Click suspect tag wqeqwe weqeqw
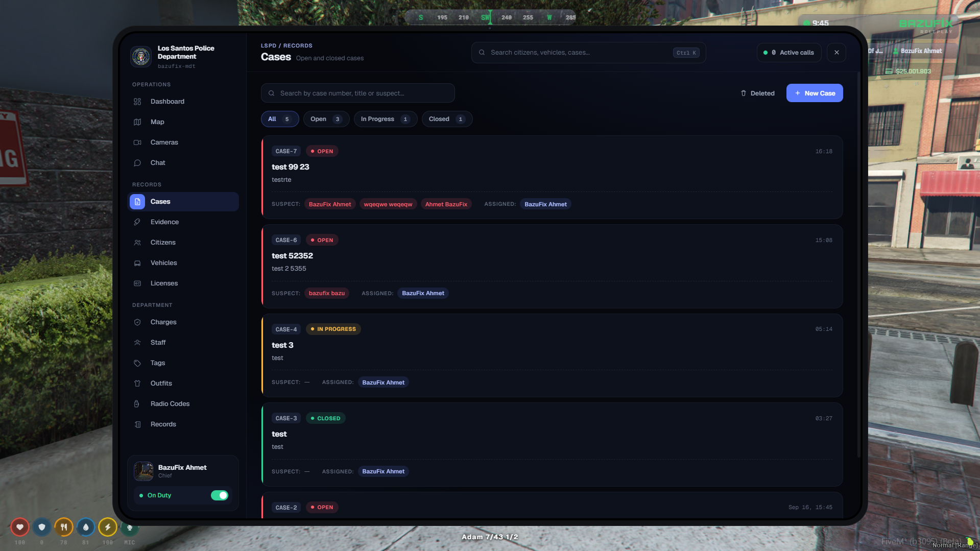 pyautogui.click(x=388, y=204)
